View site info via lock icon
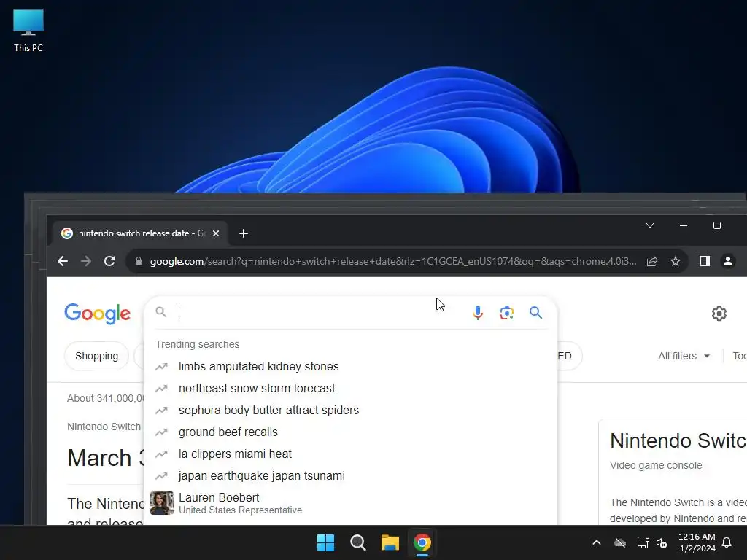 tap(139, 261)
